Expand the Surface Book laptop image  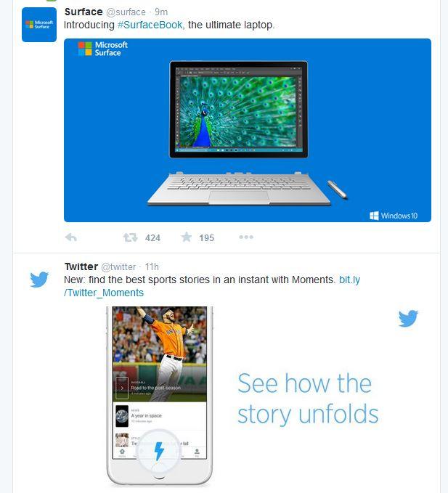tap(248, 130)
